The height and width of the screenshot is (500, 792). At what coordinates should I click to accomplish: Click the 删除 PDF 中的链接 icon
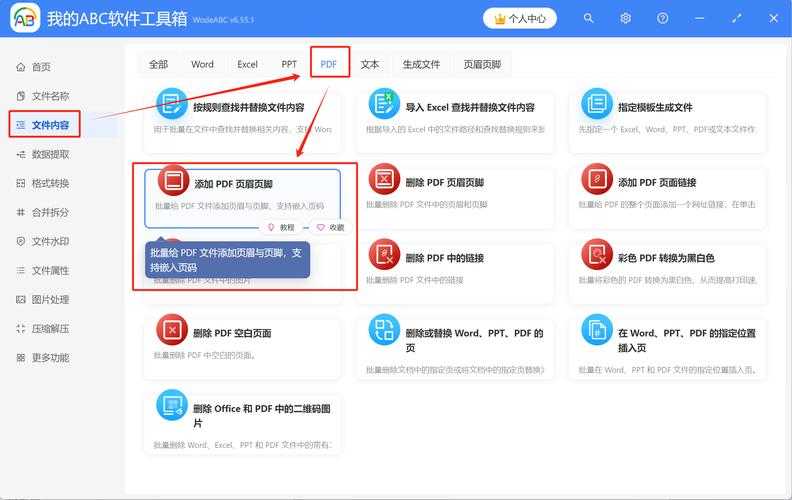pyautogui.click(x=384, y=254)
